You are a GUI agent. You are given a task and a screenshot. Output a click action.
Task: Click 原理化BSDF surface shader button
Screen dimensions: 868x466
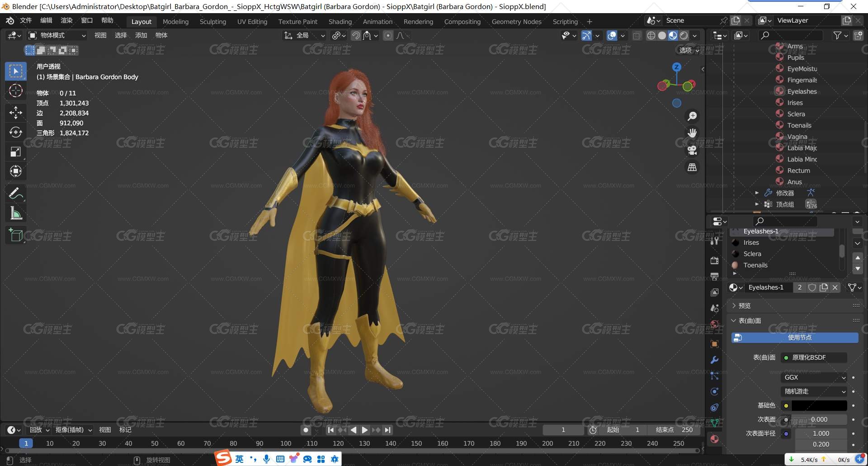(x=814, y=357)
